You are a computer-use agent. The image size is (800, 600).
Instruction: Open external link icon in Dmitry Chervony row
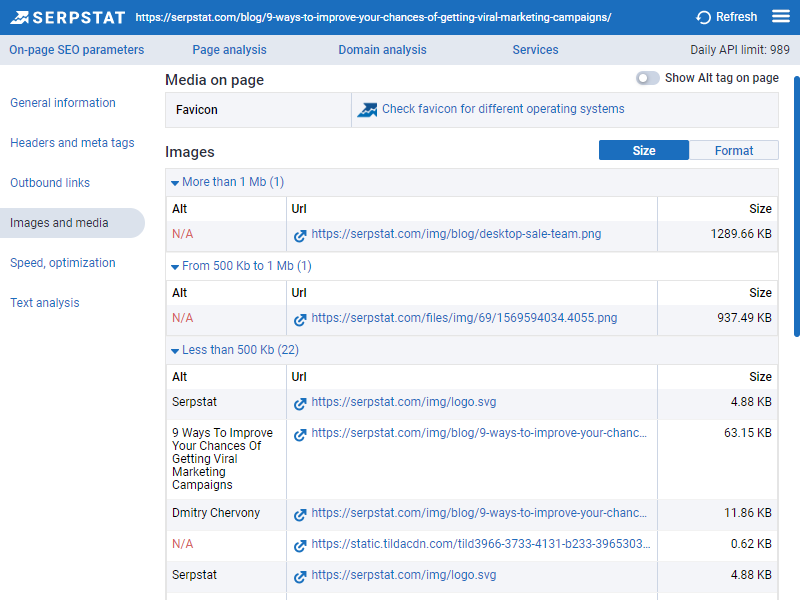coord(300,514)
